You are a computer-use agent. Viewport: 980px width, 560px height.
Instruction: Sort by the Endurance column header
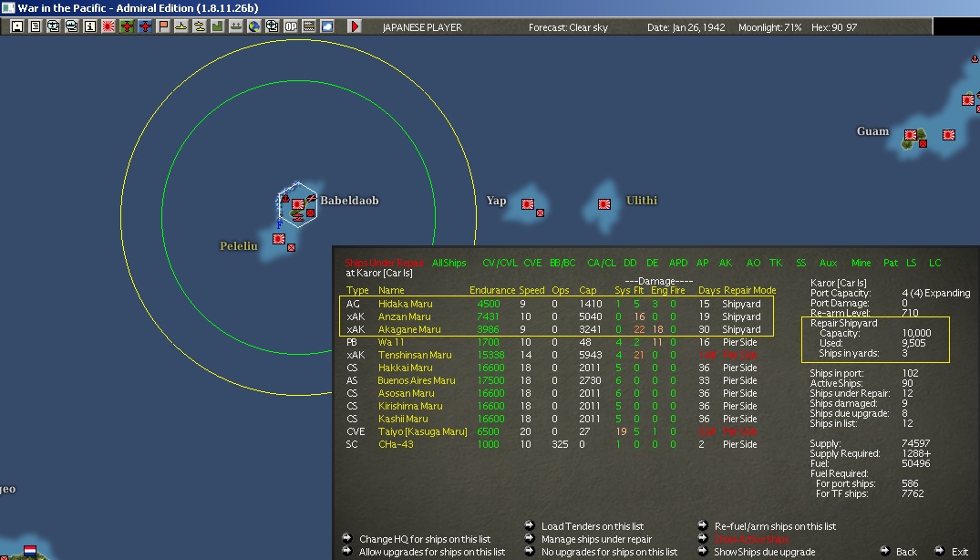click(x=492, y=291)
